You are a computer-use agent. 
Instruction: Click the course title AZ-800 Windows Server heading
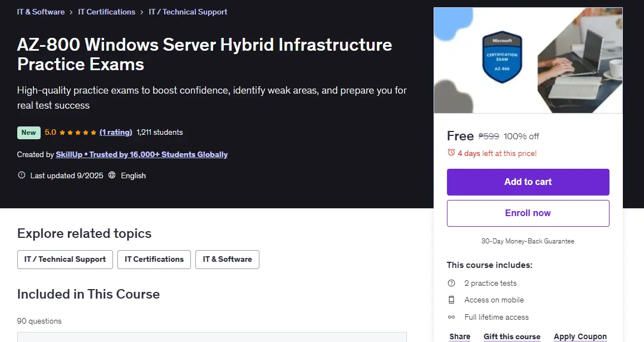click(204, 54)
